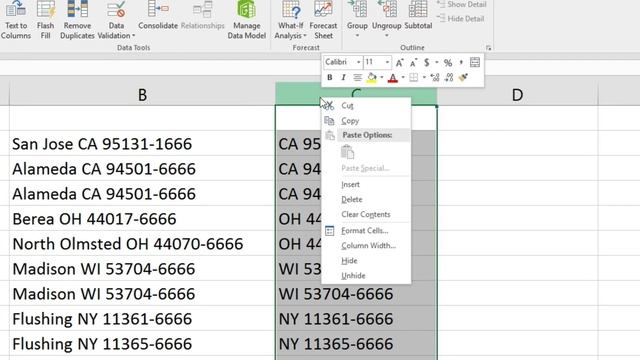The image size is (640, 360).
Task: Apply yellow fill color
Action: [x=371, y=78]
